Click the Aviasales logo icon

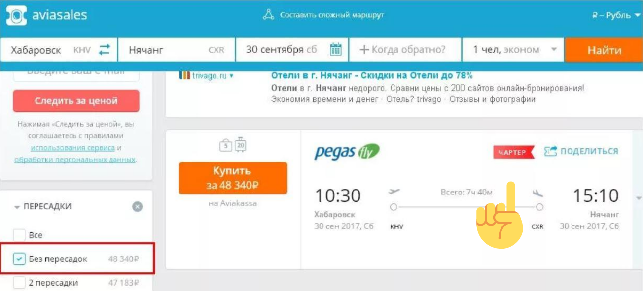click(x=16, y=16)
